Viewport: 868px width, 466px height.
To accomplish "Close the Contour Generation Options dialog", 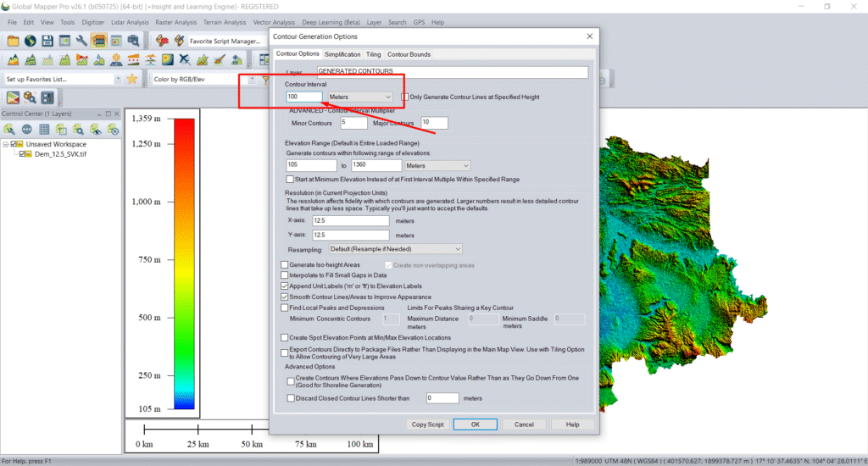I will click(x=590, y=36).
